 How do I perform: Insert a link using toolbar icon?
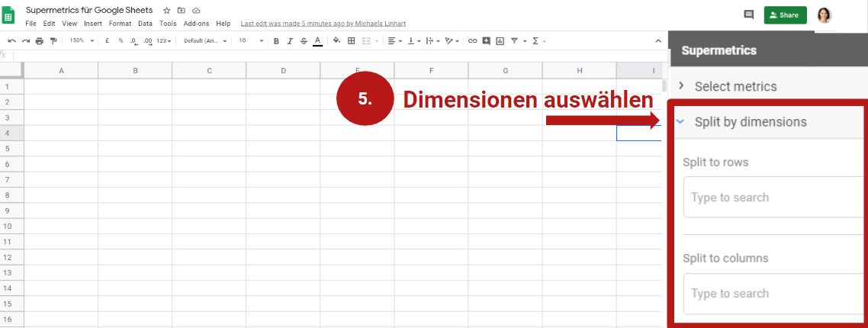point(472,40)
